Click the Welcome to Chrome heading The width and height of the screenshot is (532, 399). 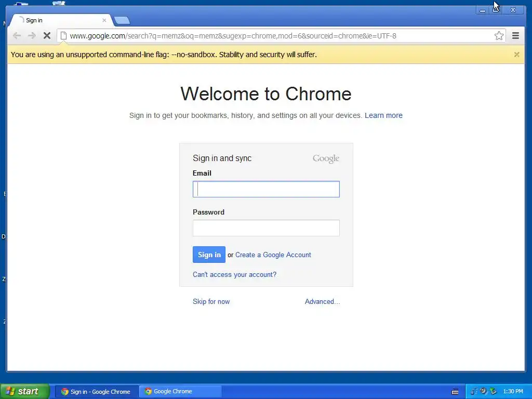266,94
